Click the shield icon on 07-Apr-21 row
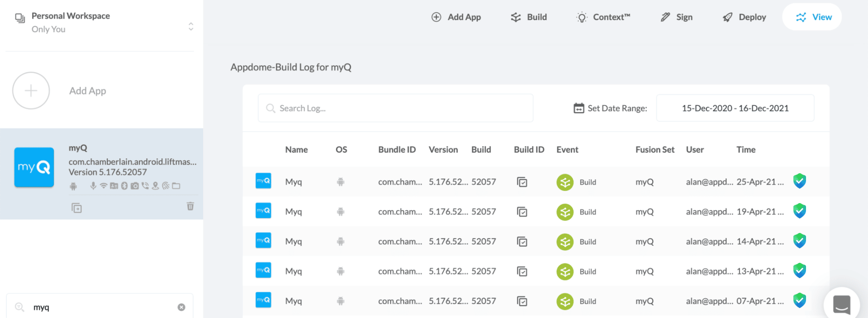Viewport: 868px width, 318px height. click(799, 300)
